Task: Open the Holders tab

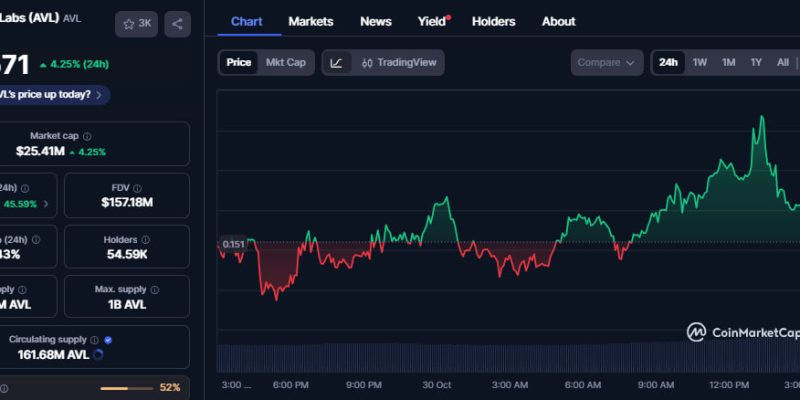Action: 493,21
